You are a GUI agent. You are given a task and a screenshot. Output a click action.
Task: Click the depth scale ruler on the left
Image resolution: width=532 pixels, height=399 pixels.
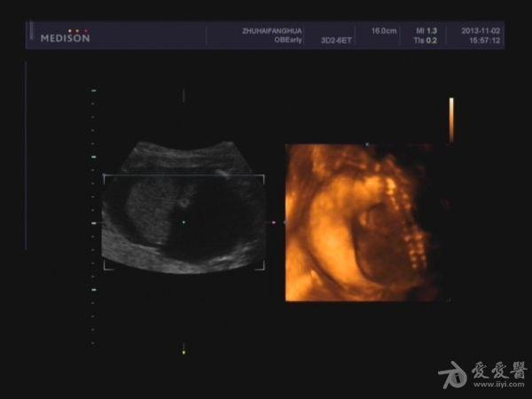(x=93, y=217)
